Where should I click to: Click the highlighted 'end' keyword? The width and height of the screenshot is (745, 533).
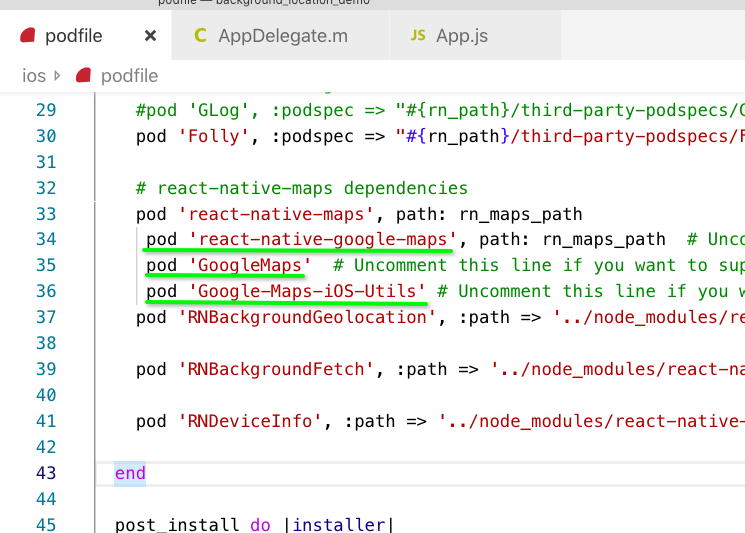point(130,473)
